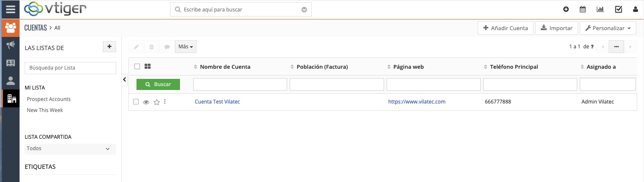The image size is (644, 182).
Task: Click the Añadir Cuenta button
Action: [505, 28]
